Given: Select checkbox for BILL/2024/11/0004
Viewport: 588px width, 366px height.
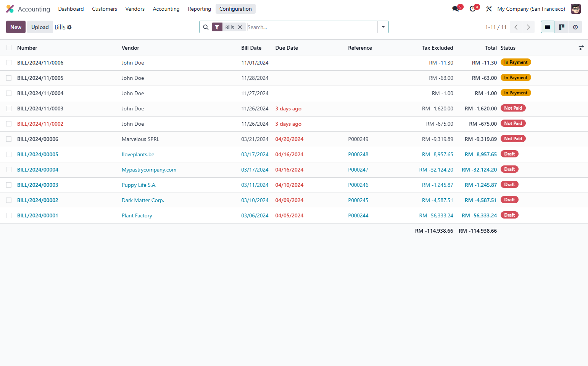Looking at the screenshot, I should pos(9,93).
